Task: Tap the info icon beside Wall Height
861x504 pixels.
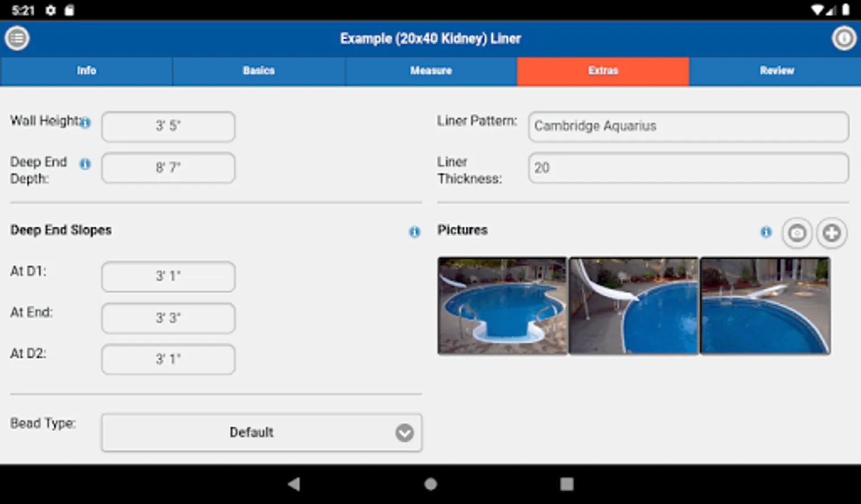Action: pyautogui.click(x=85, y=123)
